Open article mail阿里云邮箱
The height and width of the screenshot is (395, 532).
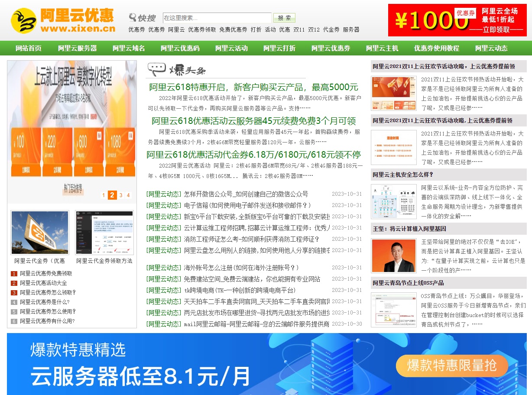(x=257, y=324)
